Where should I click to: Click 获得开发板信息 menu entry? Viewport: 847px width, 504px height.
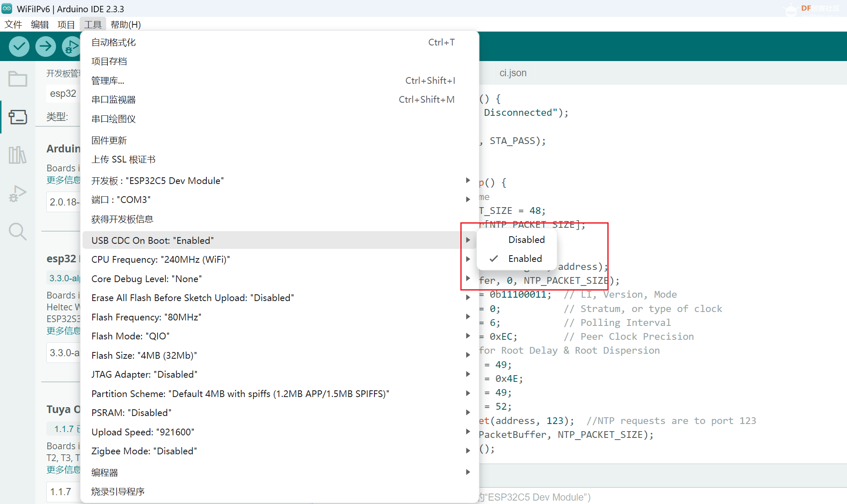(x=122, y=219)
